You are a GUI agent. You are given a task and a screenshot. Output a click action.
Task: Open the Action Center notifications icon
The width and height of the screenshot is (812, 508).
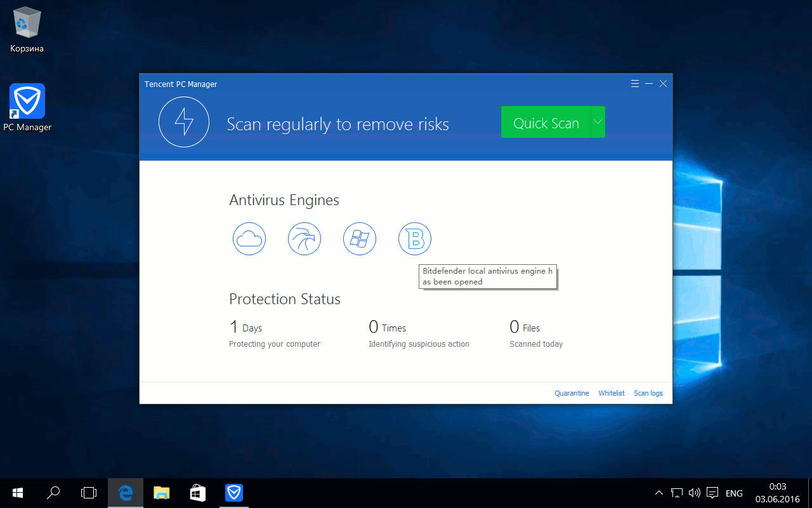tap(712, 493)
